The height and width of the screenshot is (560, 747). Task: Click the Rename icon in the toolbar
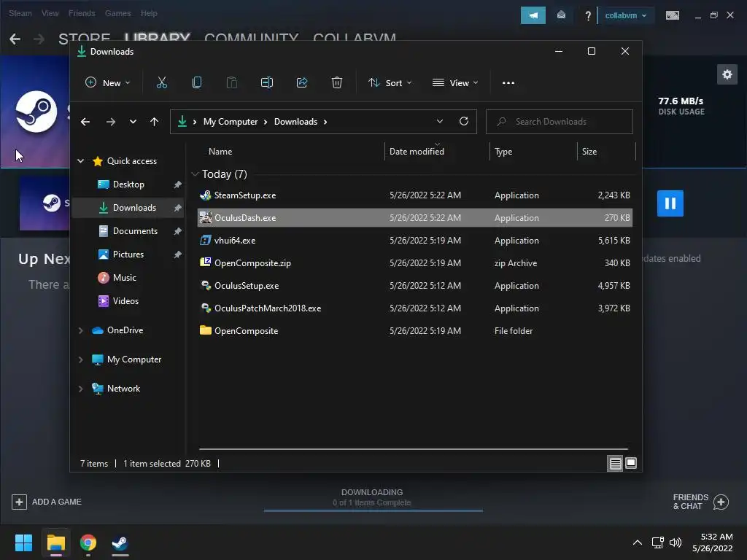(267, 83)
